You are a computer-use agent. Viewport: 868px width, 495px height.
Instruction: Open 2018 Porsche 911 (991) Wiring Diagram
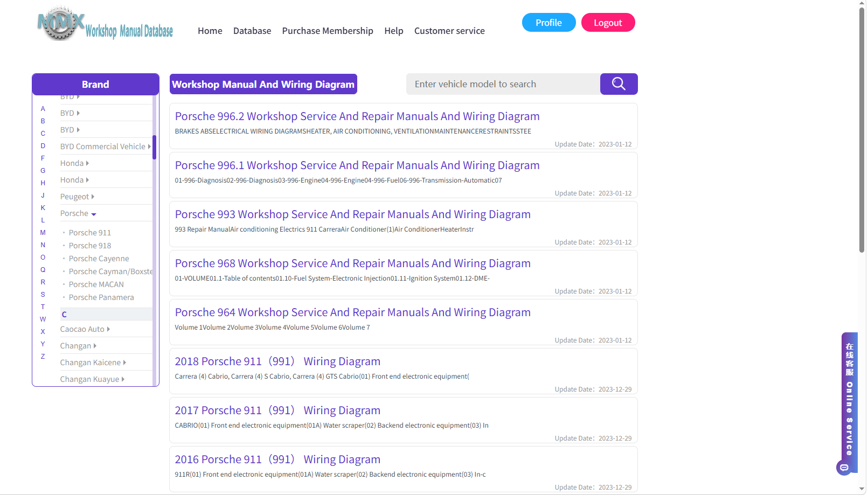[x=277, y=361]
